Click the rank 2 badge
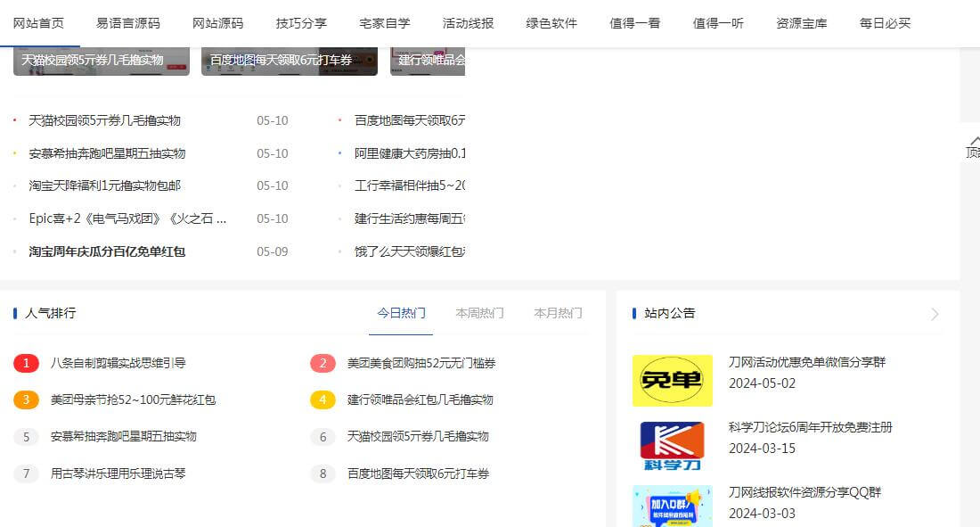 tap(323, 363)
